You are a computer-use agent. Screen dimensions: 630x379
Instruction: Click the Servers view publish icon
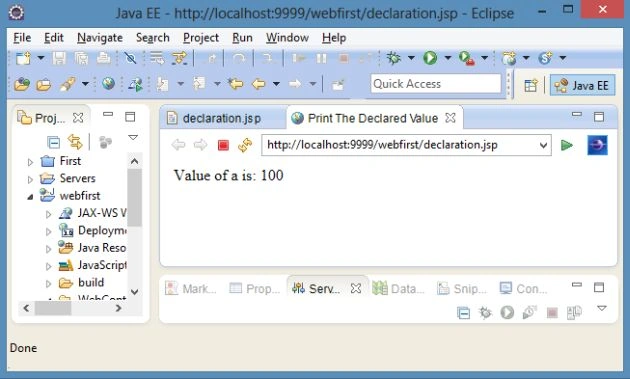[575, 312]
